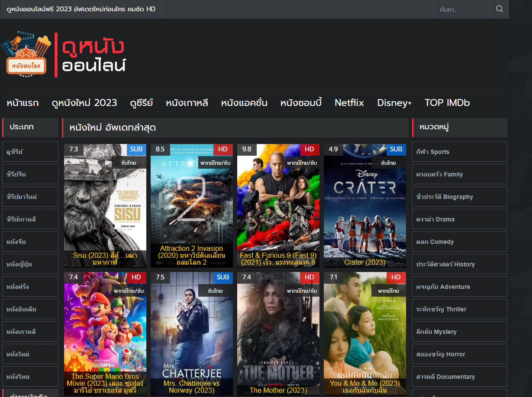This screenshot has height=397, width=532.
Task: Open Mrs. Chatterjee vs Norway poster
Action: pos(192,333)
